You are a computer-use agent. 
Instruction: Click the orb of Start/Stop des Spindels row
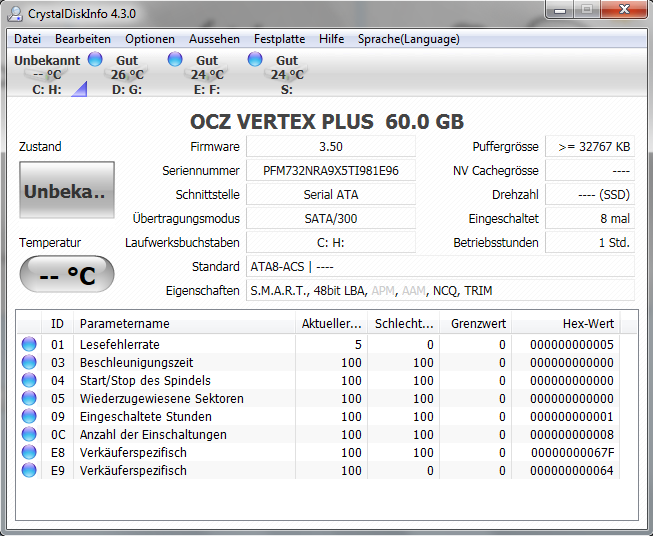click(29, 380)
